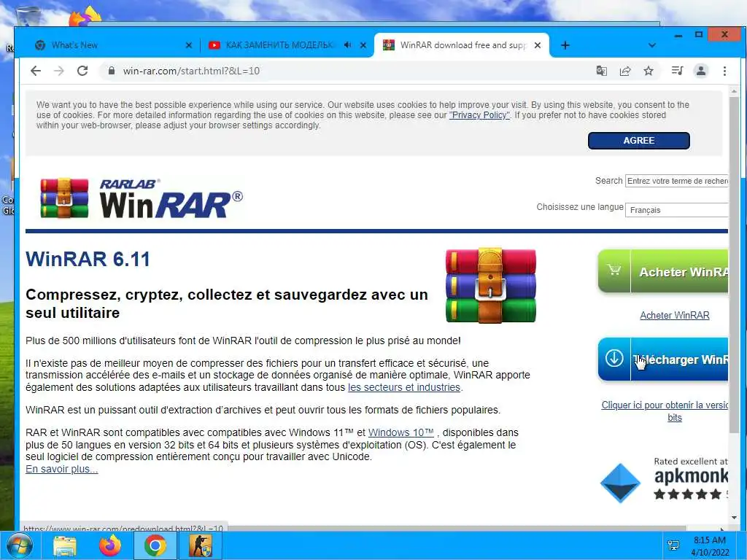Click the RARLAB WinRAR logo
This screenshot has height=560, width=747.
pos(142,198)
